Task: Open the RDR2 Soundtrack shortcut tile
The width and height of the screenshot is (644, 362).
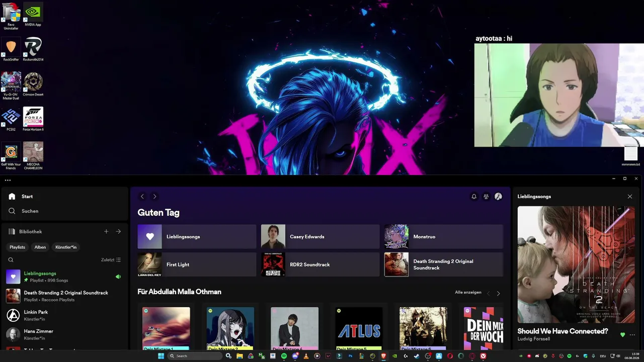Action: 320,264
